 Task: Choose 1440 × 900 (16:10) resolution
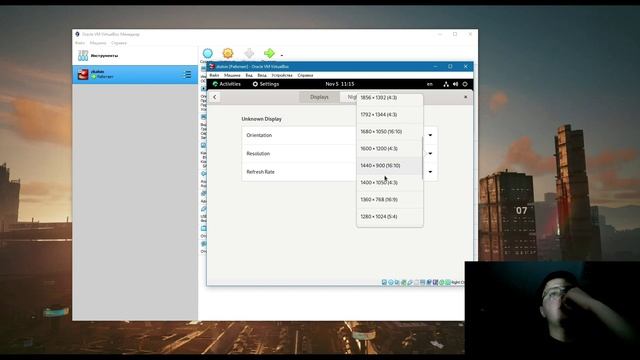coord(390,166)
